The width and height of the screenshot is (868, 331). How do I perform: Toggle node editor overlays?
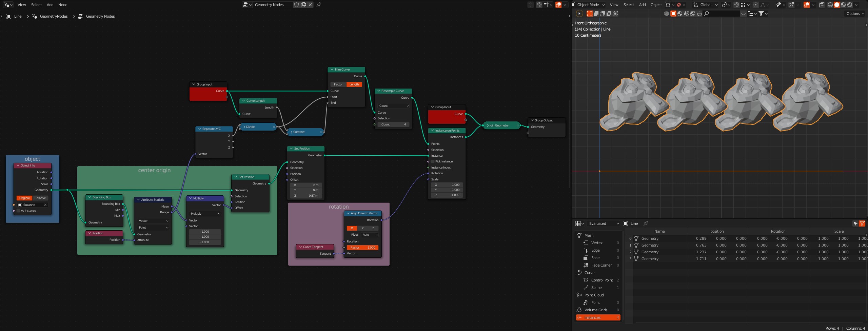tap(558, 5)
